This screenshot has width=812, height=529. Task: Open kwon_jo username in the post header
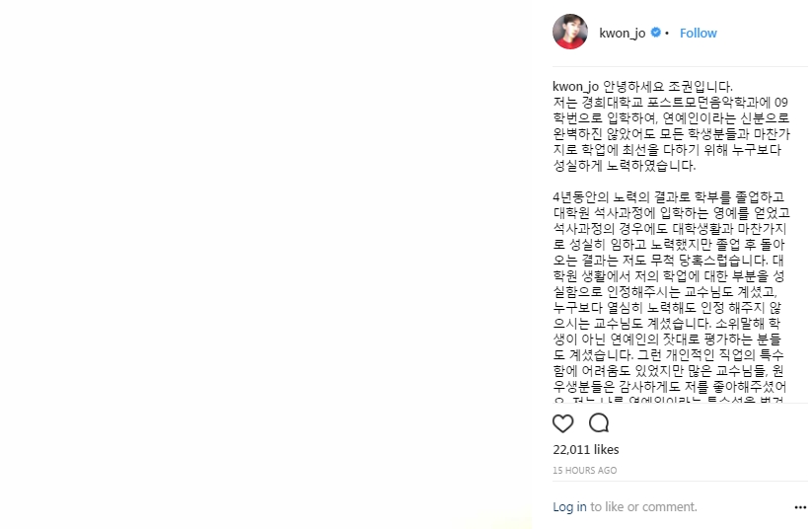tap(622, 34)
